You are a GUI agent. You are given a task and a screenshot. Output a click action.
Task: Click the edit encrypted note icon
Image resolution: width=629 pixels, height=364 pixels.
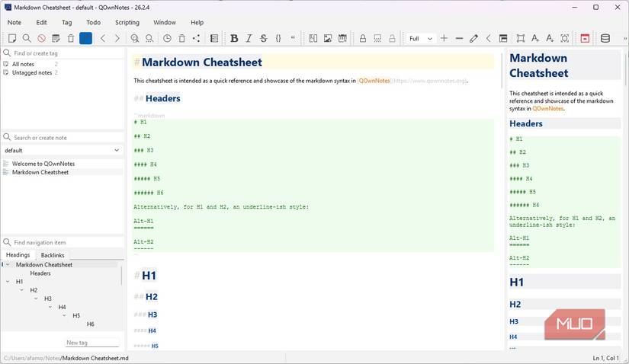pyautogui.click(x=377, y=39)
